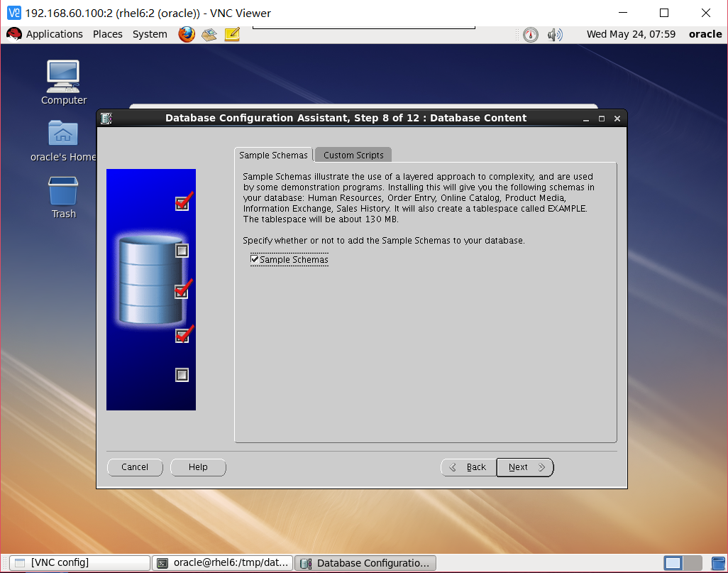
Task: Select the Sample Schemas tab
Action: pos(273,154)
